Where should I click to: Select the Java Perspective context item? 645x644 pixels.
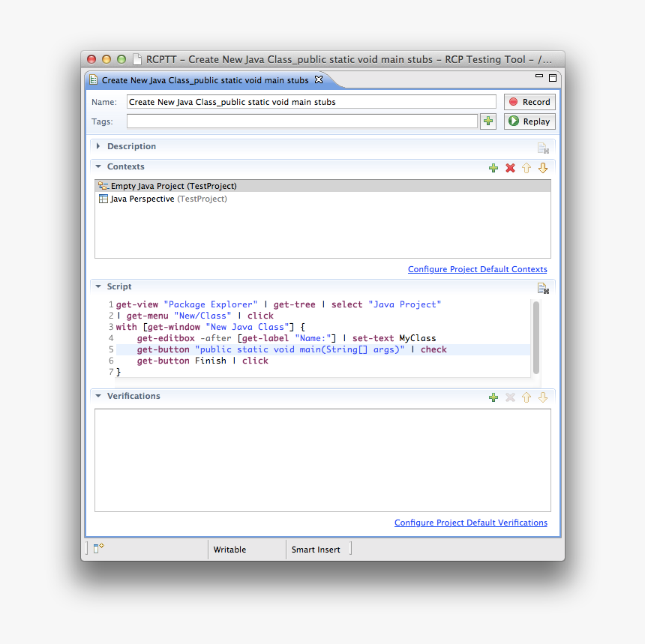click(142, 199)
